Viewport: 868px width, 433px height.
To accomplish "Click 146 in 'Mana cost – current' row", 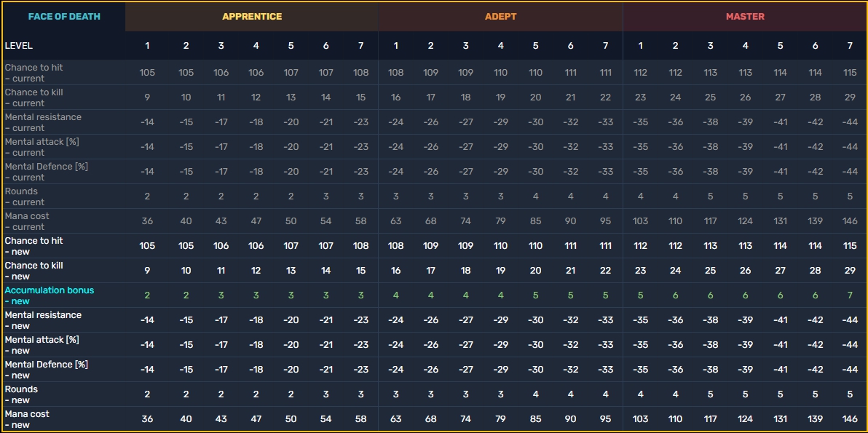I will [850, 221].
